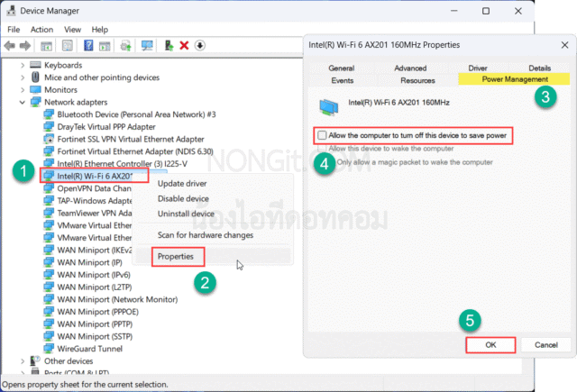Select WAN Miniport (PPPOE)
577x392 pixels.
tap(98, 312)
